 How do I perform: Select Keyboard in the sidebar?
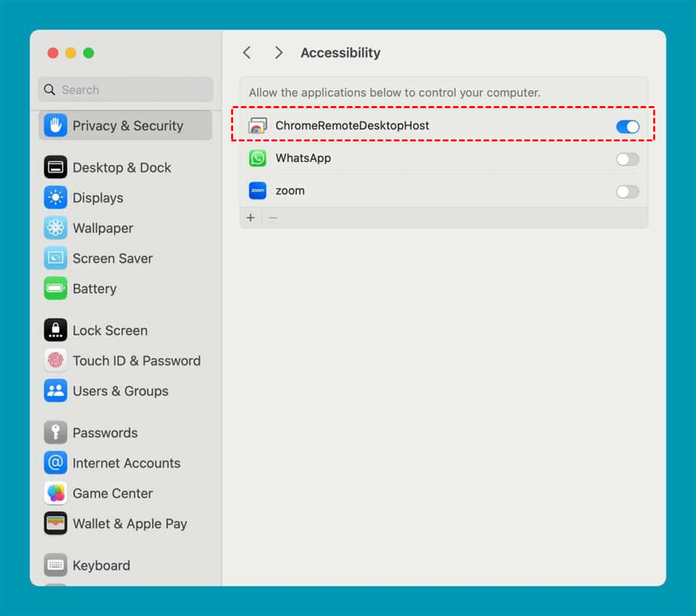[x=126, y=564]
